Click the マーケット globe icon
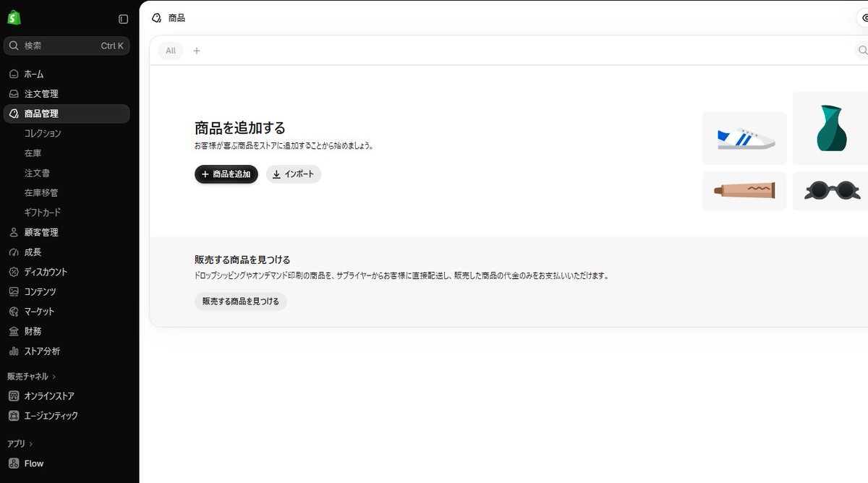Viewport: 868px width, 483px height. coord(14,312)
